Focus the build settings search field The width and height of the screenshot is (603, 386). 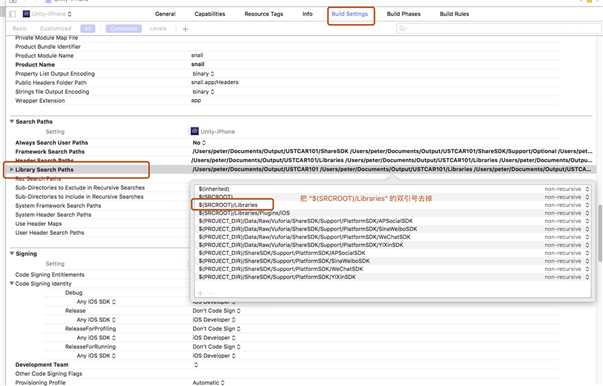click(498, 28)
